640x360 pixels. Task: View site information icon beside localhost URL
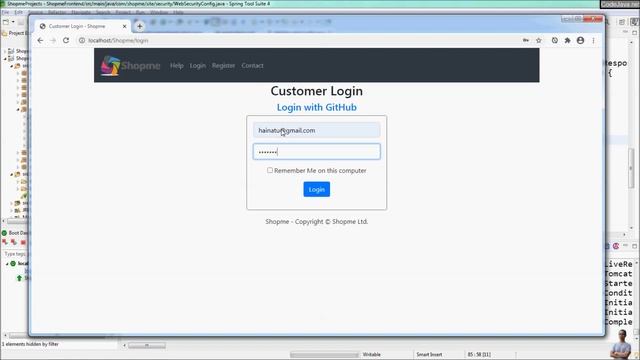pyautogui.click(x=82, y=40)
